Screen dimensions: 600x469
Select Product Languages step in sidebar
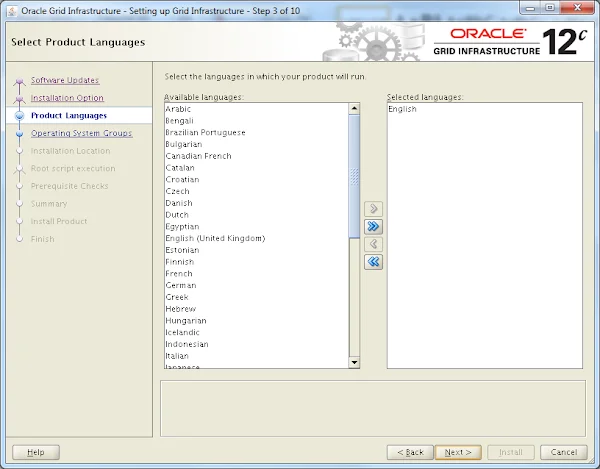coord(69,116)
